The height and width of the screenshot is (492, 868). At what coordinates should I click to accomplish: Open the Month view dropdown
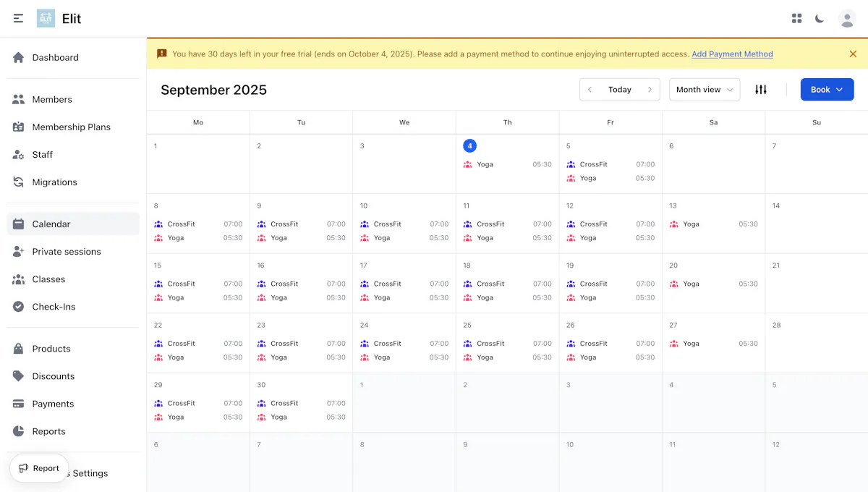coord(705,90)
